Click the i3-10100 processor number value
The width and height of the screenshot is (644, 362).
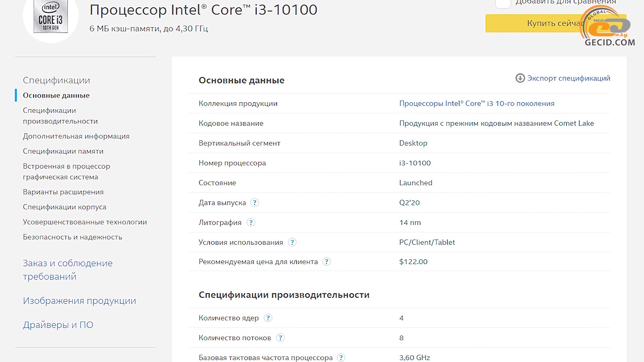pos(415,163)
